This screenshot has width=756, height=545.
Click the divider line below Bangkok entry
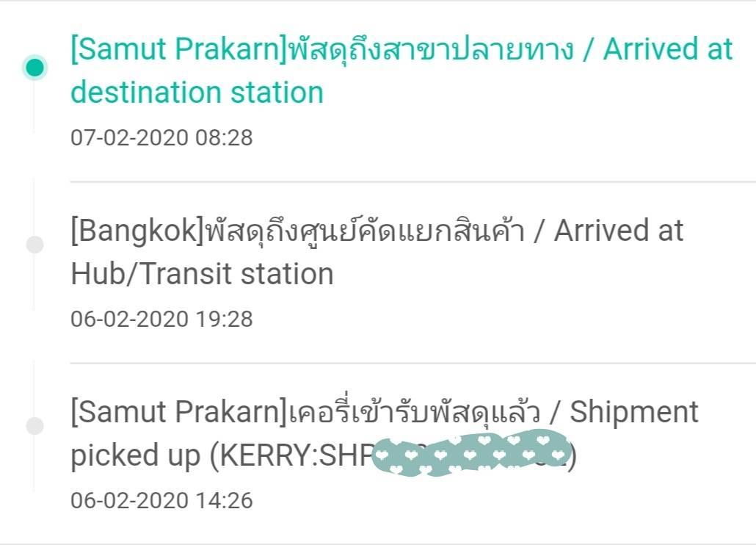point(412,363)
